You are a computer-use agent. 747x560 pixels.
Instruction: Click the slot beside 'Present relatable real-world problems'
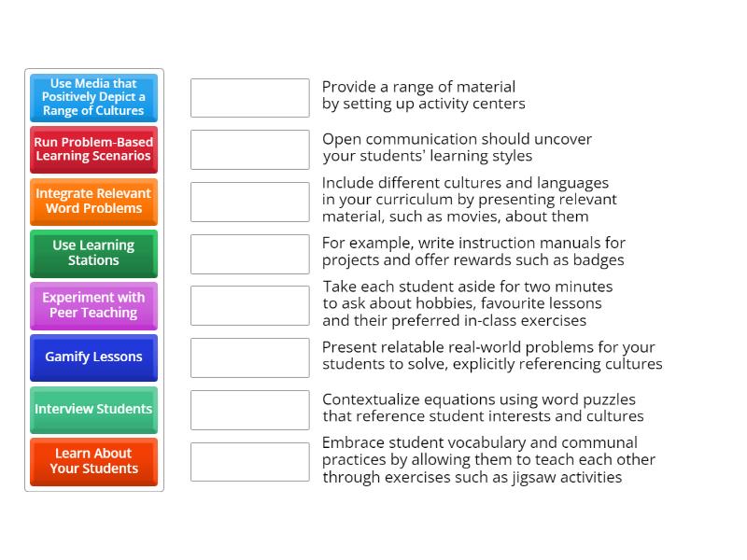coord(249,357)
